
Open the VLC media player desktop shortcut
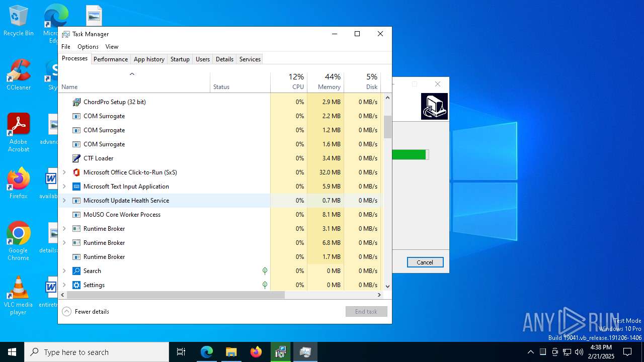point(19,296)
